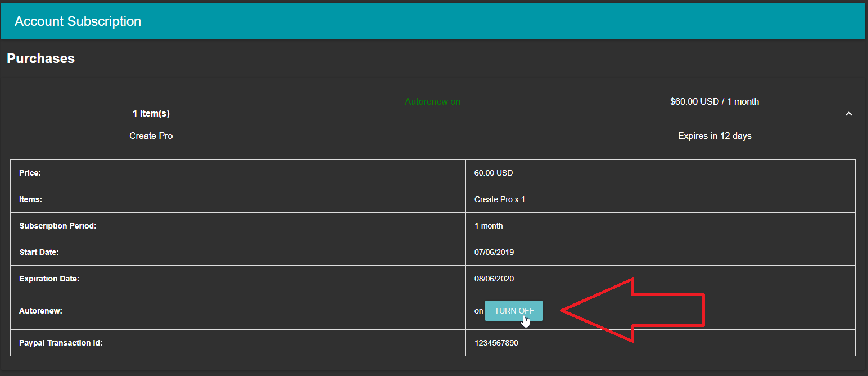The width and height of the screenshot is (868, 376).
Task: Select the 60.00 USD price value cell
Action: (493, 173)
